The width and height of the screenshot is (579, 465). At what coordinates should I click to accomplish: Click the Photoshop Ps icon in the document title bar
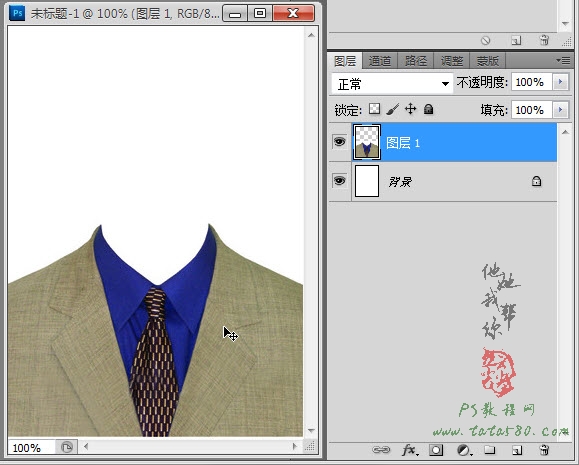pyautogui.click(x=17, y=13)
